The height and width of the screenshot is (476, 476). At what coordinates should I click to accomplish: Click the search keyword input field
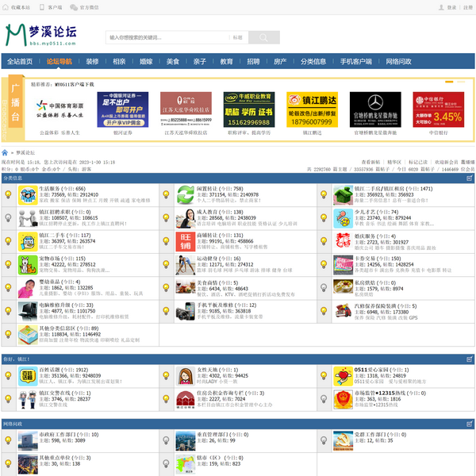[x=167, y=37]
